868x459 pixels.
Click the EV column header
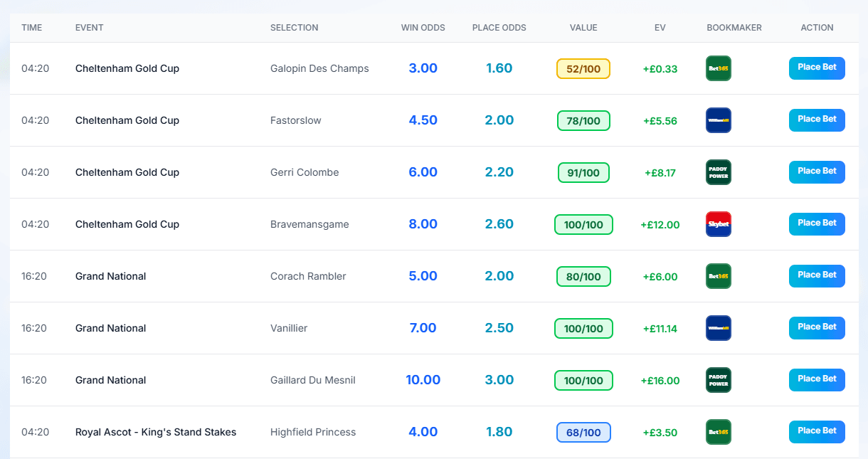click(x=660, y=28)
